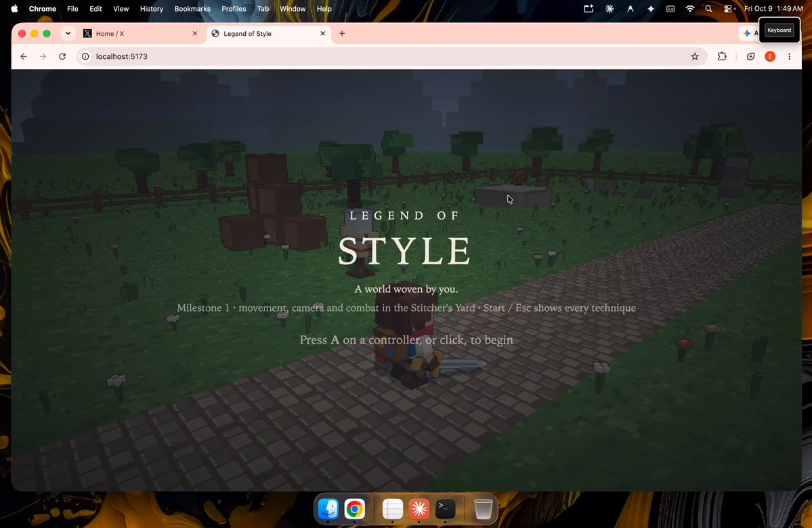This screenshot has height=528, width=812.
Task: Open the Extensions puzzle icon
Action: 722,56
